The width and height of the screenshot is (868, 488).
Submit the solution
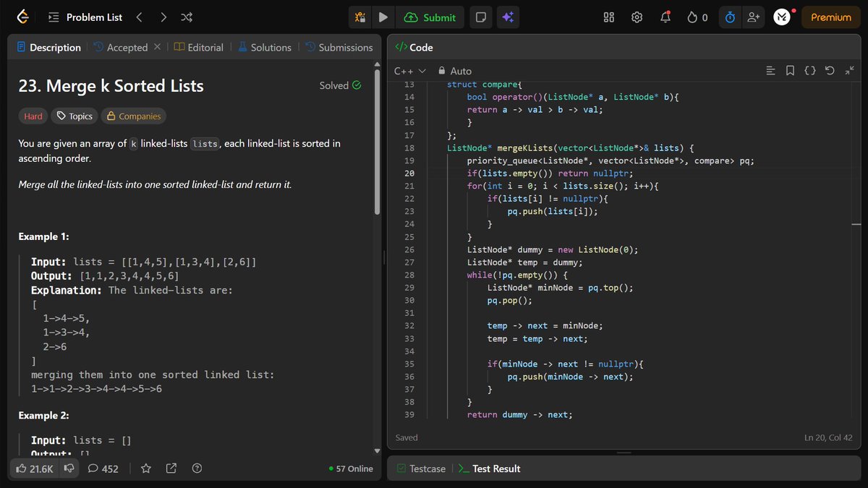coord(430,17)
